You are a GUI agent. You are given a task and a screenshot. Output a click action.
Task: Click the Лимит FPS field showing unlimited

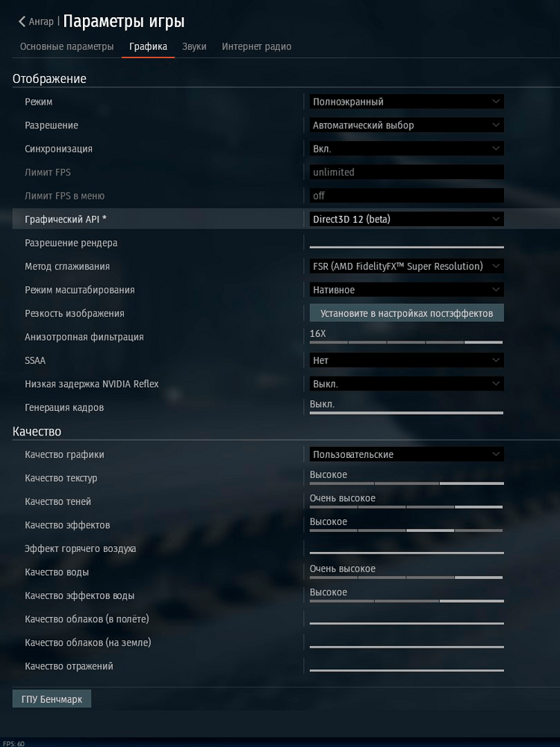point(407,172)
